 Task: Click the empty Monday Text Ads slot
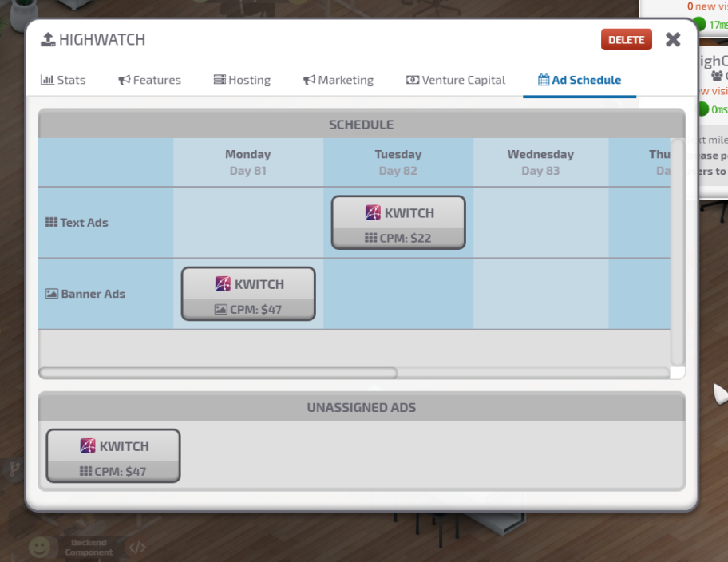point(248,223)
